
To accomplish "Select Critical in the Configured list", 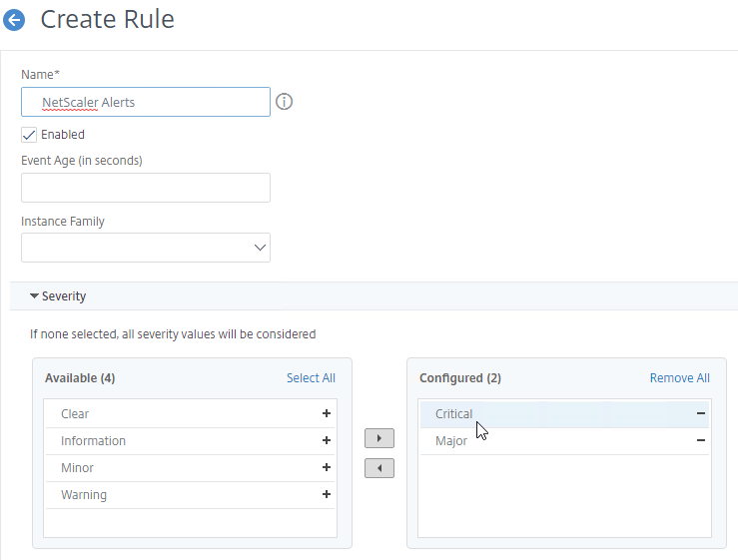I will [564, 414].
